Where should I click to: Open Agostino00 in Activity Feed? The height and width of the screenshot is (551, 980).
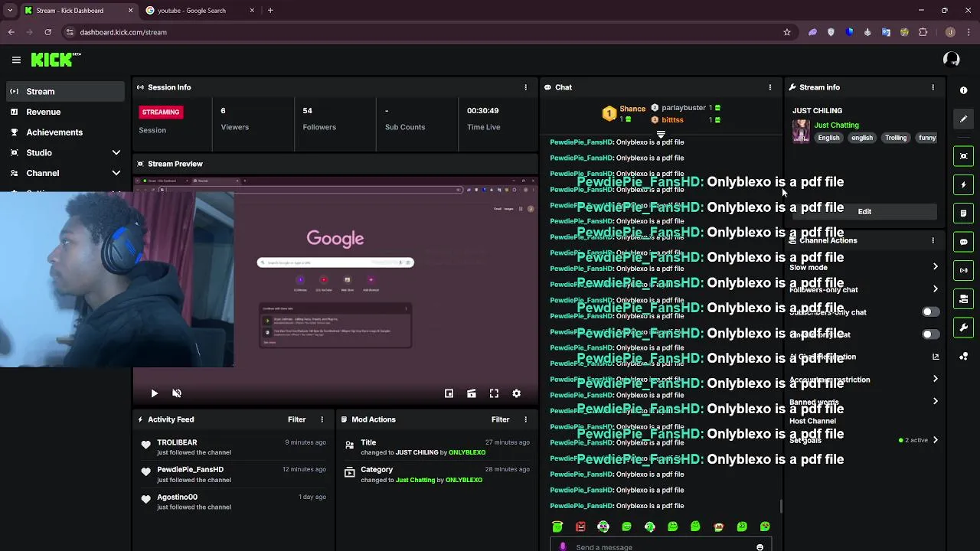(177, 497)
